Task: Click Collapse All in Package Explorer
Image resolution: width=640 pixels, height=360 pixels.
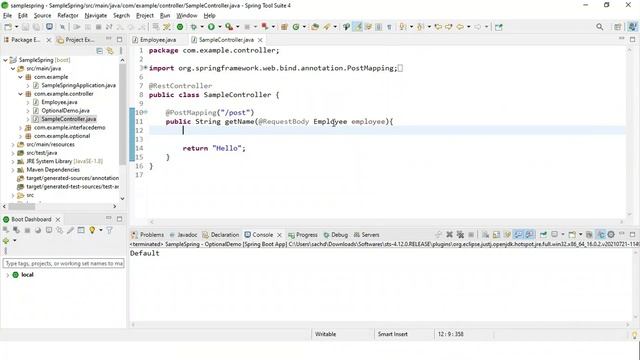Action: 99,51
